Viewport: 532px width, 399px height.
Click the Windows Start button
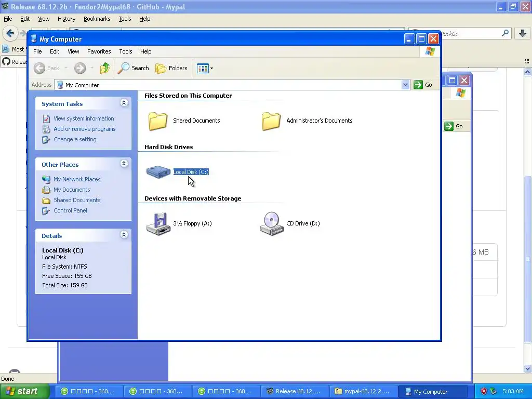[x=24, y=391]
